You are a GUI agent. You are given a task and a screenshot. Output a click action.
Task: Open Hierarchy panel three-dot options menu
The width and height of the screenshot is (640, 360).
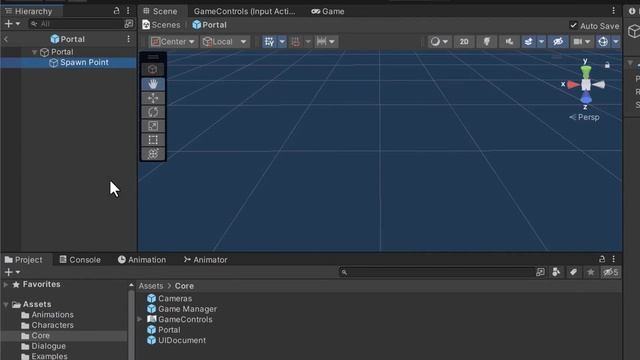pyautogui.click(x=128, y=11)
